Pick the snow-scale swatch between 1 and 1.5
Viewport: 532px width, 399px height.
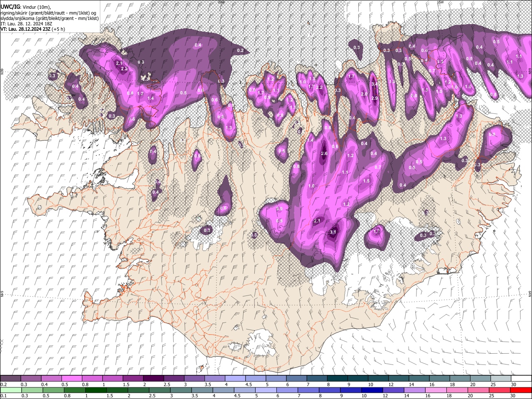[x=113, y=379]
